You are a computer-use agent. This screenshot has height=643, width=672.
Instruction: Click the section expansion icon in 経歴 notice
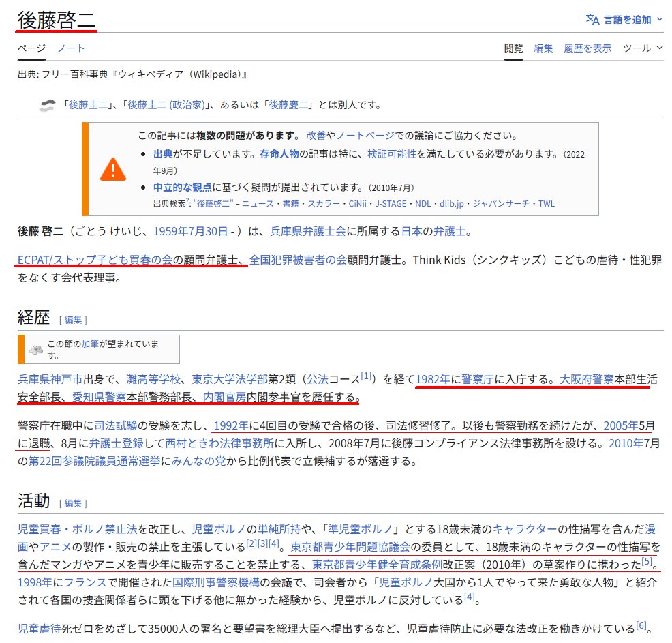(36, 350)
